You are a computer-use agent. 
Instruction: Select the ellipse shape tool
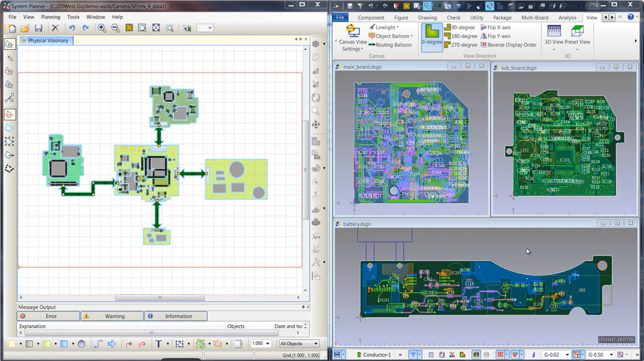[81, 344]
